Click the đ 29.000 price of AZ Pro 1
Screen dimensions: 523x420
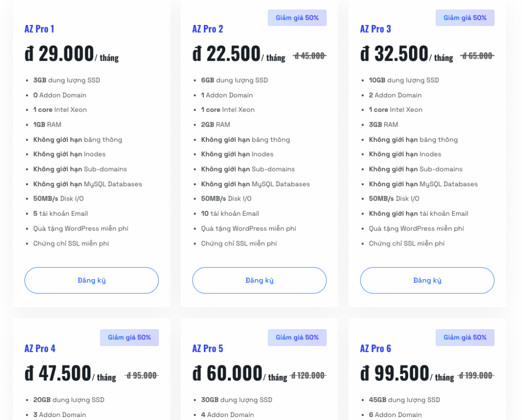pos(59,54)
